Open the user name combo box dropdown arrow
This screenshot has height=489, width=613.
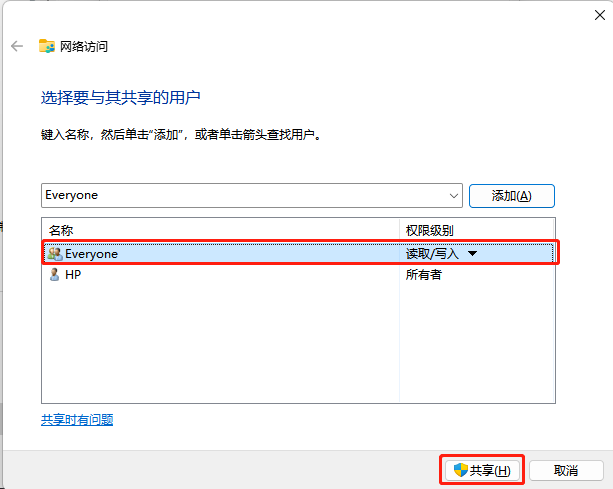pyautogui.click(x=454, y=195)
